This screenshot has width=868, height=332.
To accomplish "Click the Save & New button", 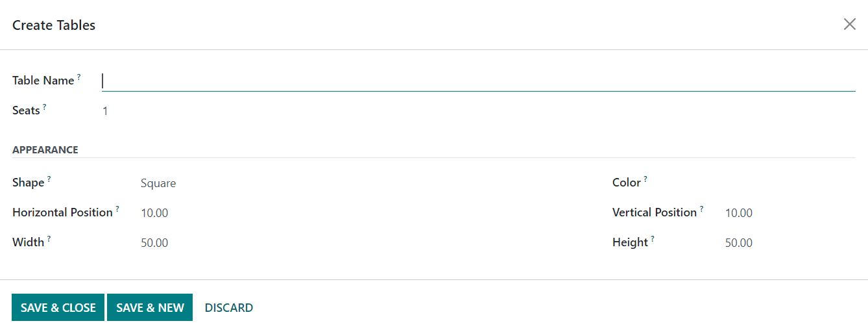I will [150, 307].
